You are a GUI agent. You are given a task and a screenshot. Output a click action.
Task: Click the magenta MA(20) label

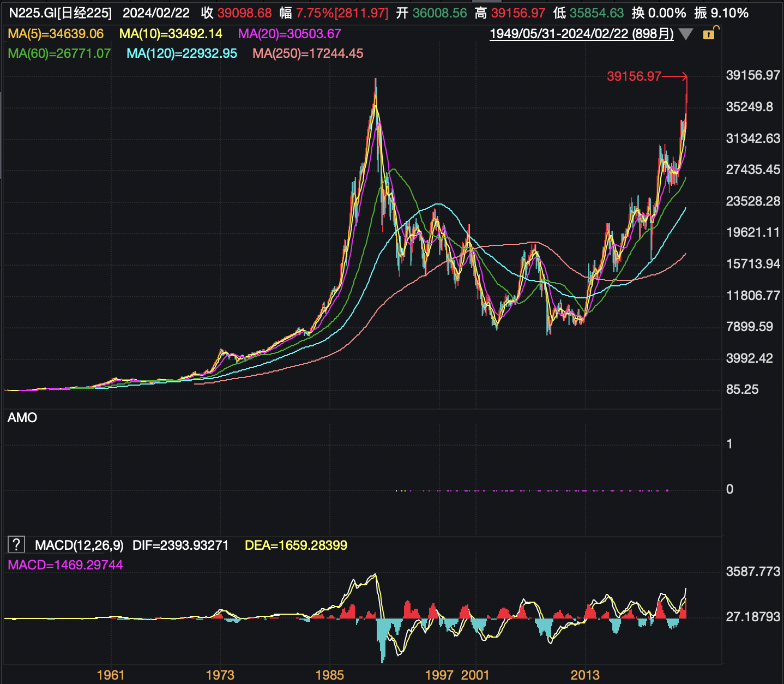point(290,34)
